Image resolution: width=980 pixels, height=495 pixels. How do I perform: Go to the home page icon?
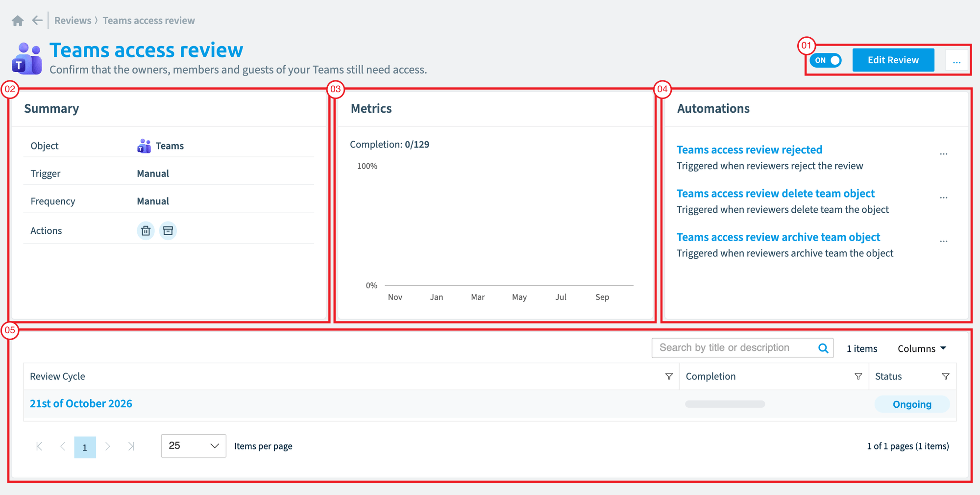[18, 21]
